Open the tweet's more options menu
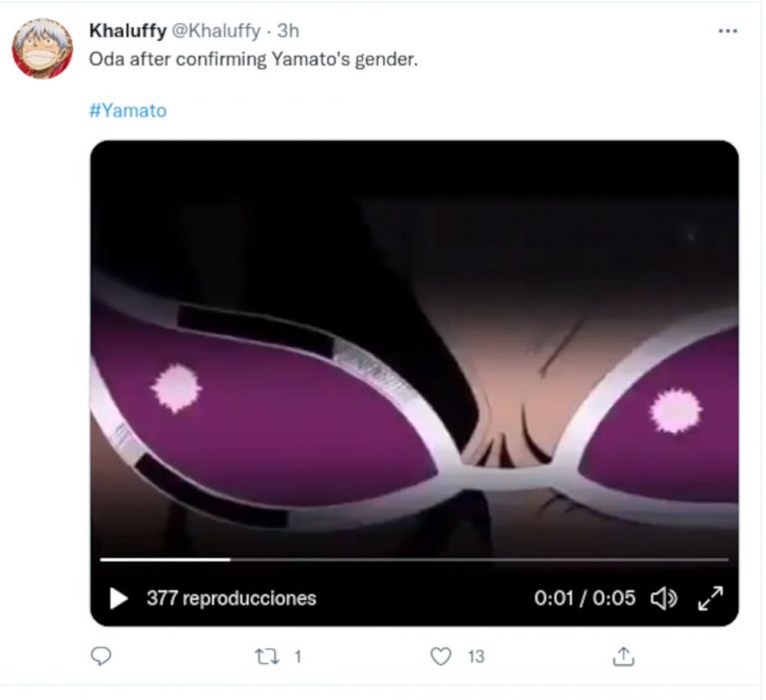This screenshot has height=700, width=766. point(727,31)
